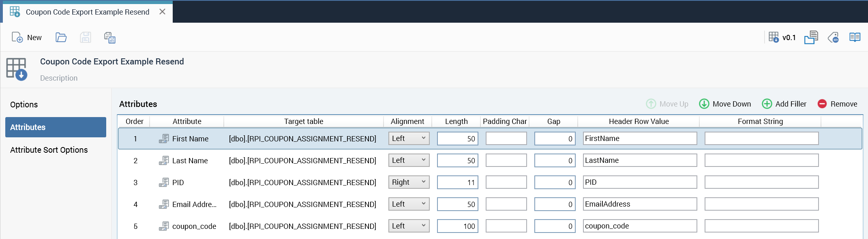The image size is (868, 239).
Task: Move the selected attribute down
Action: [725, 104]
